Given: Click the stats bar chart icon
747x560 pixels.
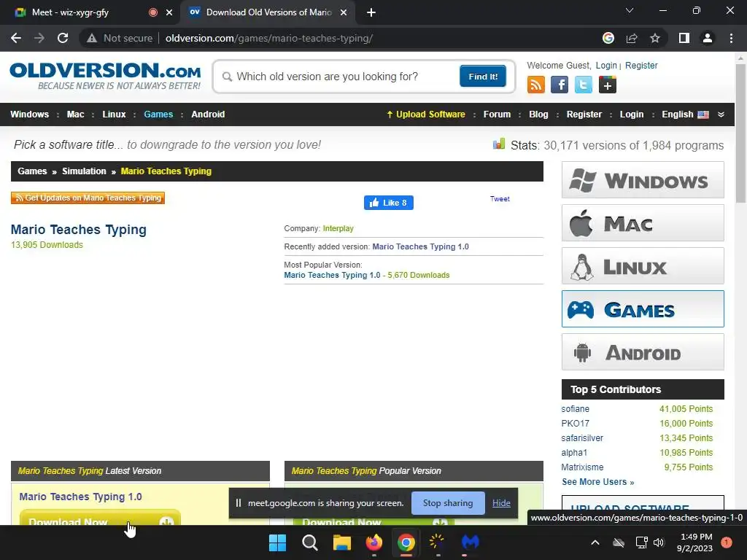Looking at the screenshot, I should click(x=499, y=144).
